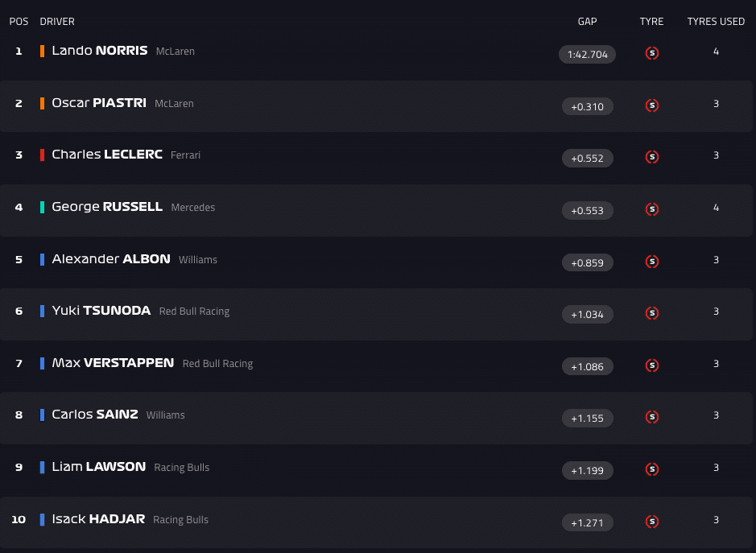Click the soft tyre icon in Verstappen's row
This screenshot has width=756, height=553.
[x=652, y=365]
